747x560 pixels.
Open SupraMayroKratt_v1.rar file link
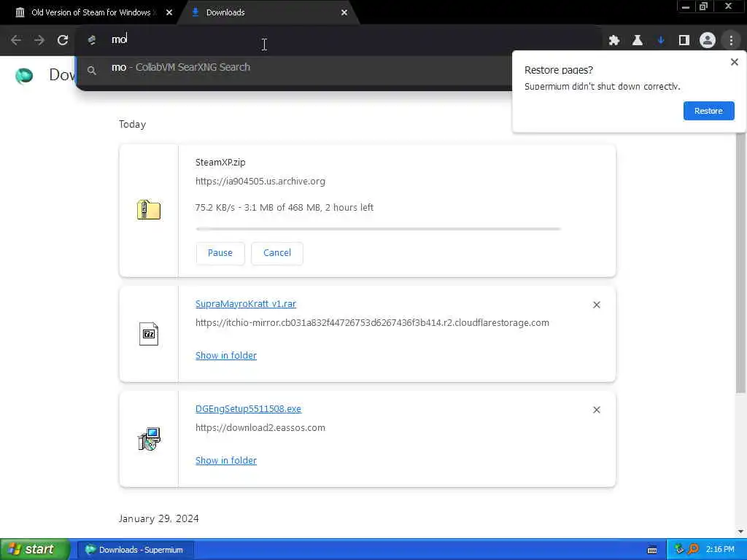[246, 304]
